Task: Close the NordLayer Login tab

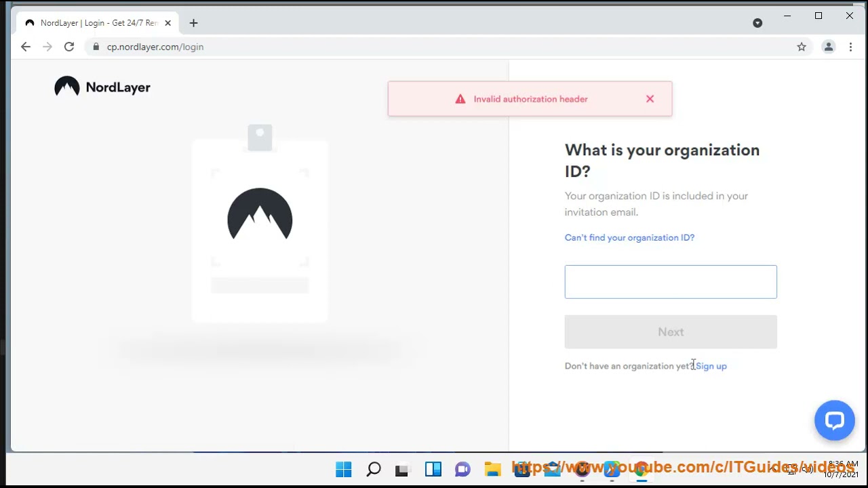Action: coord(167,23)
